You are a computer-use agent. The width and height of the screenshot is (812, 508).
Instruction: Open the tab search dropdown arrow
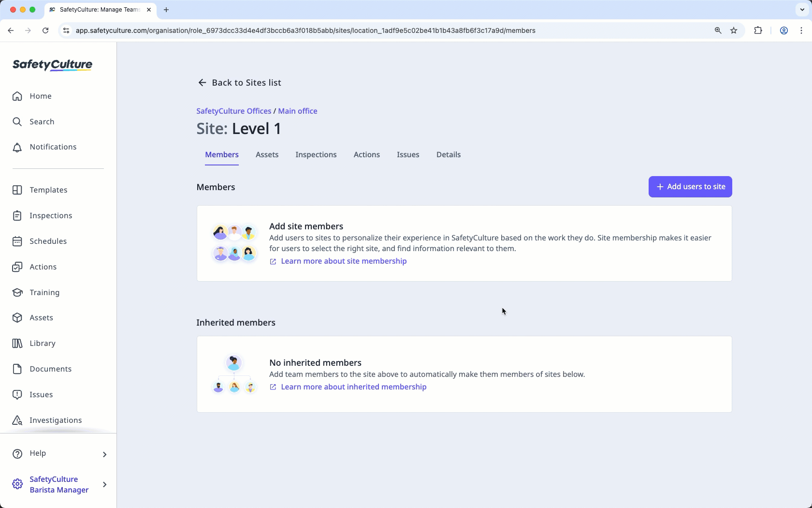tap(802, 10)
